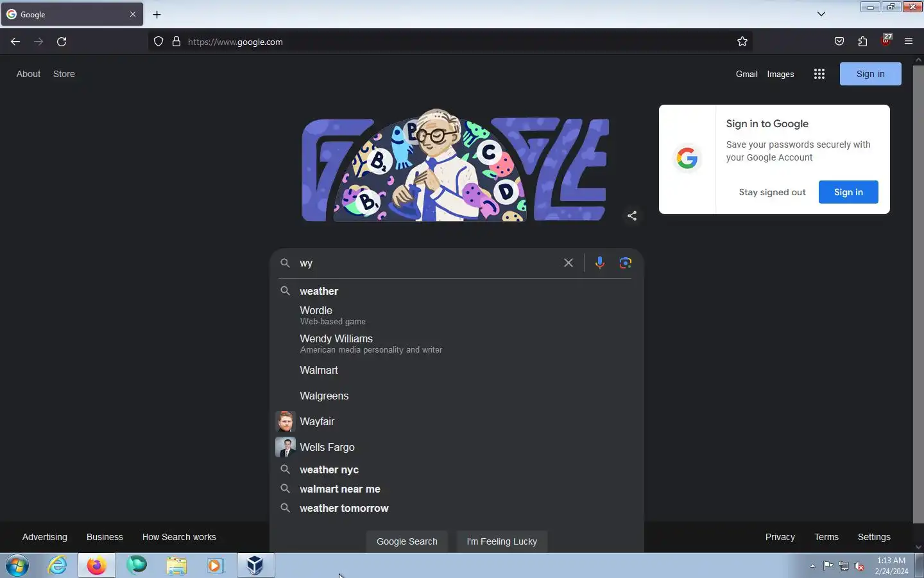Open the Action Center flag tray icon
The image size is (924, 578).
pos(828,566)
